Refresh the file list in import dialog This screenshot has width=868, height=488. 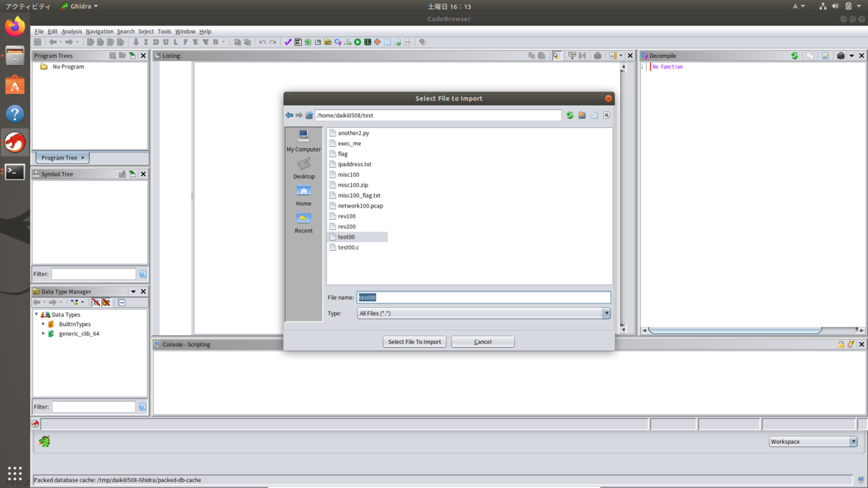pos(570,115)
